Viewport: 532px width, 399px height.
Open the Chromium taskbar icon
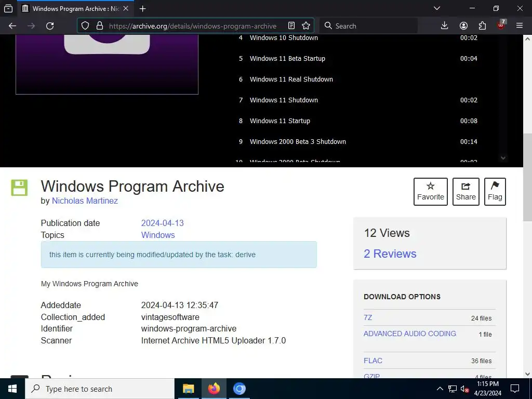pyautogui.click(x=239, y=389)
